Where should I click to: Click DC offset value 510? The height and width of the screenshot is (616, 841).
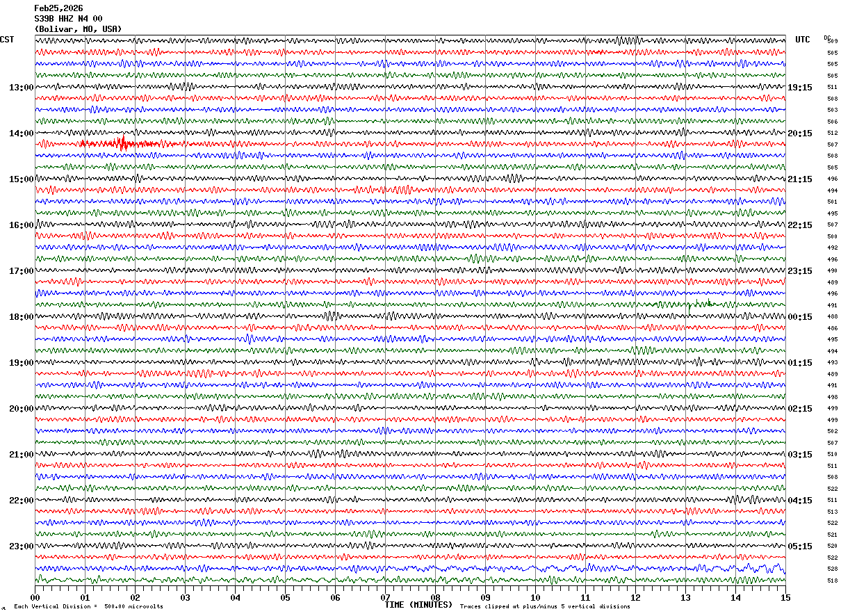832,455
